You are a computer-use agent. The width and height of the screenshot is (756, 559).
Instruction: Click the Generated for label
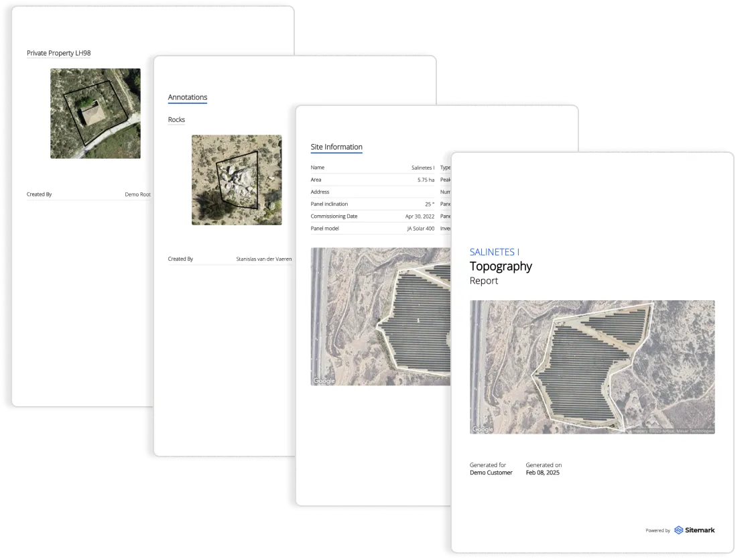(487, 465)
